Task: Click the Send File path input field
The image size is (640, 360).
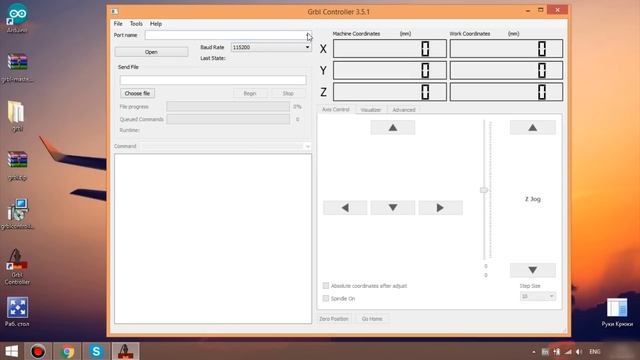Action: point(213,80)
